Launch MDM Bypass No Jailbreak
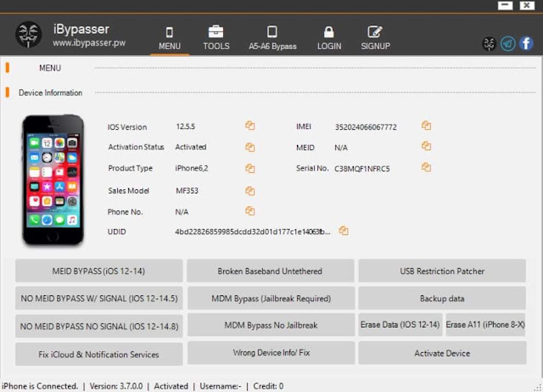Screen dimensions: 543x392 [x=271, y=325]
